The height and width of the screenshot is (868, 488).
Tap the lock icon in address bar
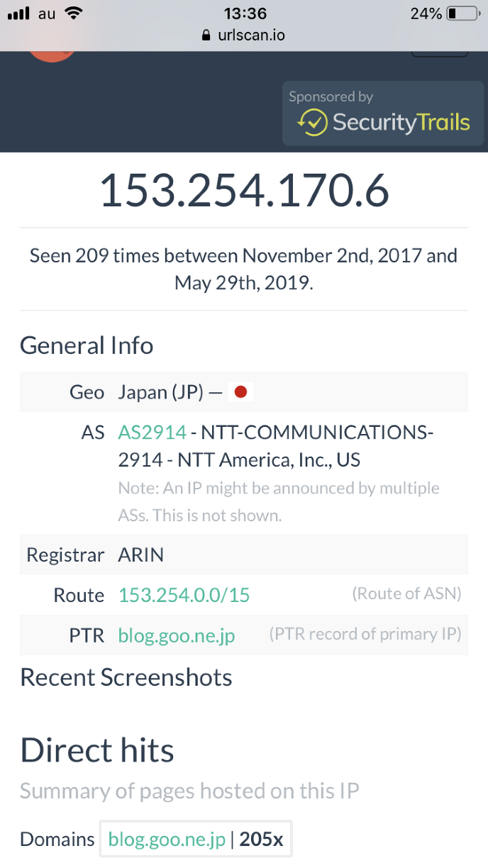[x=206, y=35]
